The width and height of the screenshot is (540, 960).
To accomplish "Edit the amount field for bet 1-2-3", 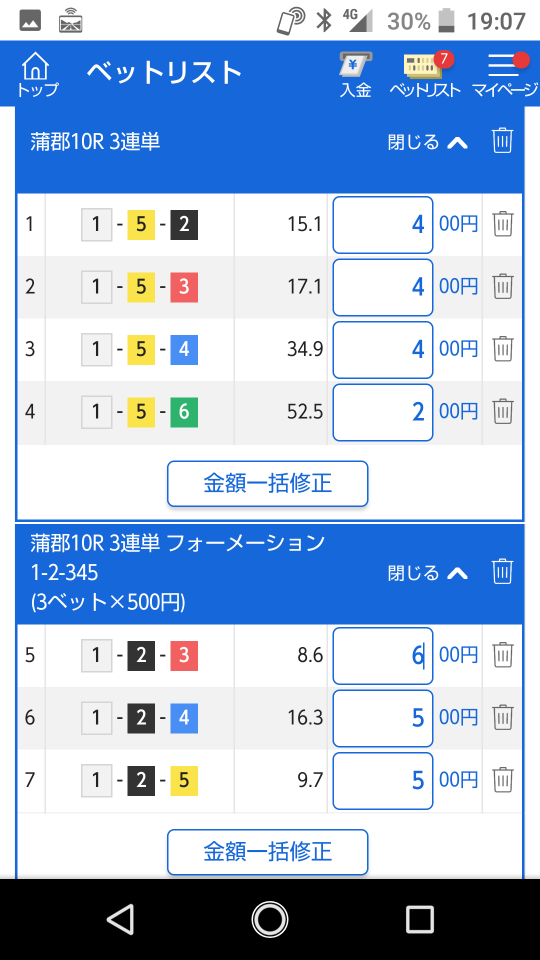I will coord(383,656).
